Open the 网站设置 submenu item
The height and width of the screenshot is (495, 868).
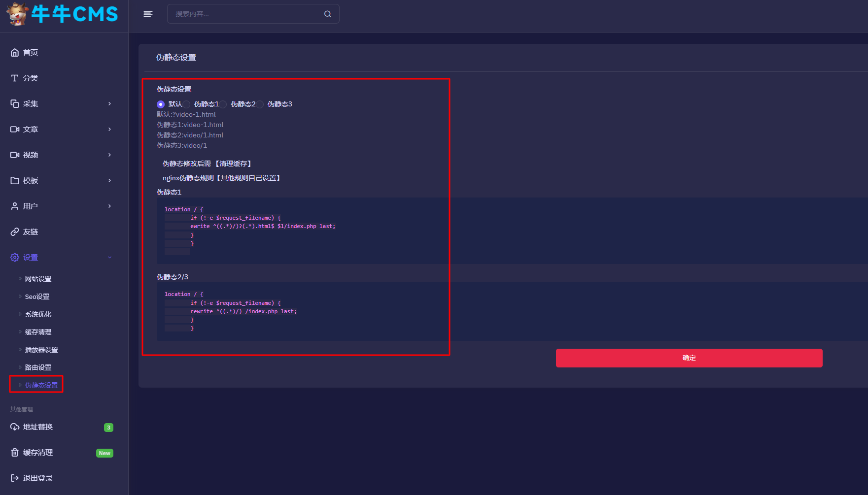click(x=38, y=279)
